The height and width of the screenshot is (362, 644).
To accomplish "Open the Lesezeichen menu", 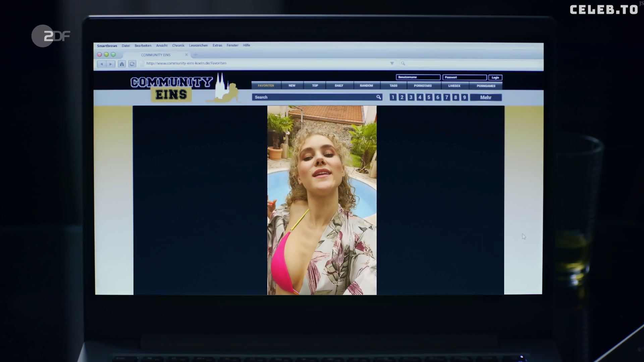I will point(198,45).
